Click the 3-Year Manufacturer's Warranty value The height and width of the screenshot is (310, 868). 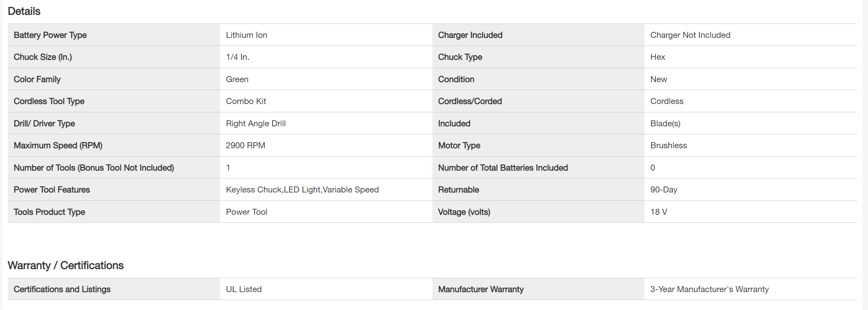click(x=709, y=289)
